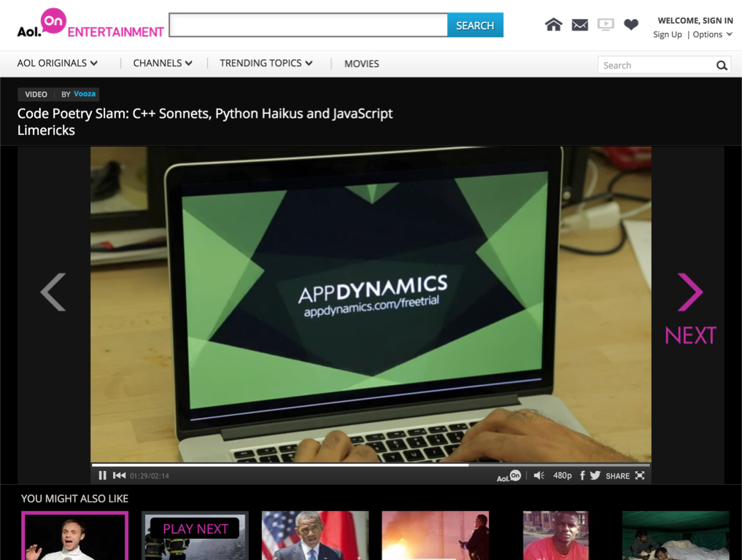Click the main header search field
742x560 pixels.
308,25
